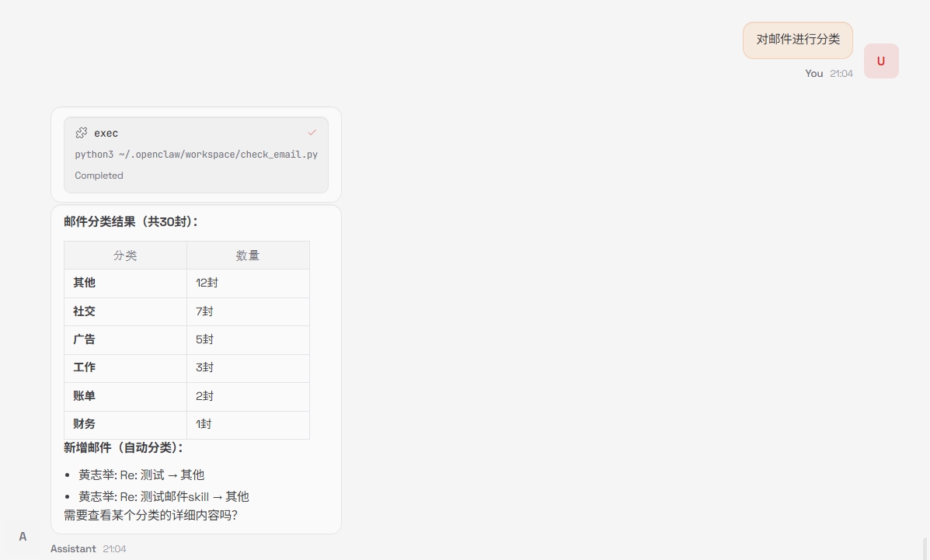Screen dimensions: 930x560
Task: Click the puzzle-piece exec tool icon
Action: pyautogui.click(x=82, y=133)
